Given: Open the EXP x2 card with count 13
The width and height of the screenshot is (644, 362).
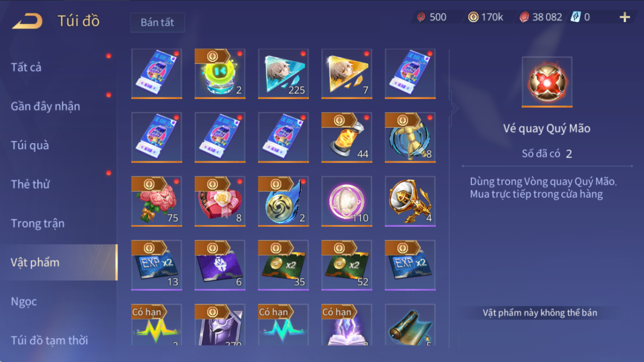Looking at the screenshot, I should 157,265.
